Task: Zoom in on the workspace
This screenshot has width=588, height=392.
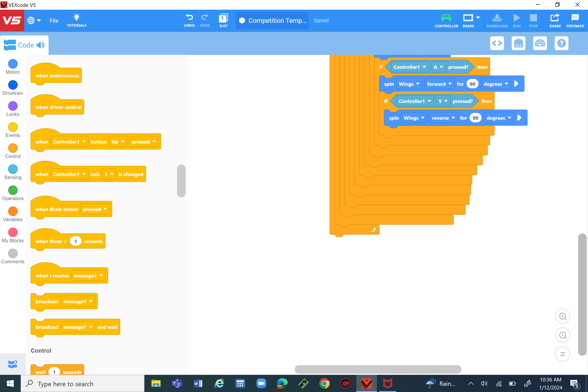Action: click(x=562, y=316)
